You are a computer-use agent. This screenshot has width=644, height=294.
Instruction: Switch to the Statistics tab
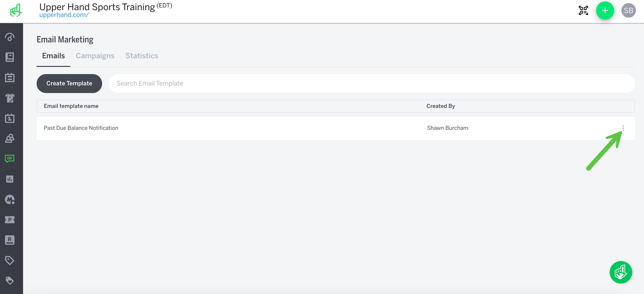coord(141,56)
